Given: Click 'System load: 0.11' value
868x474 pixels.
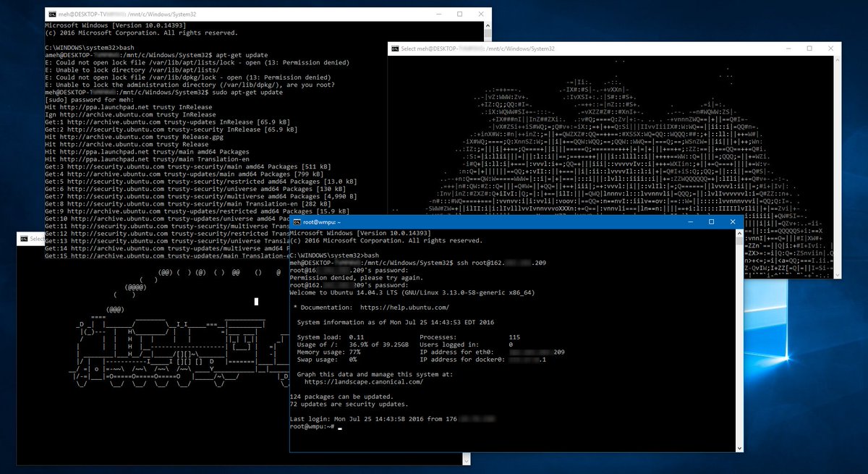Looking at the screenshot, I should coord(331,337).
